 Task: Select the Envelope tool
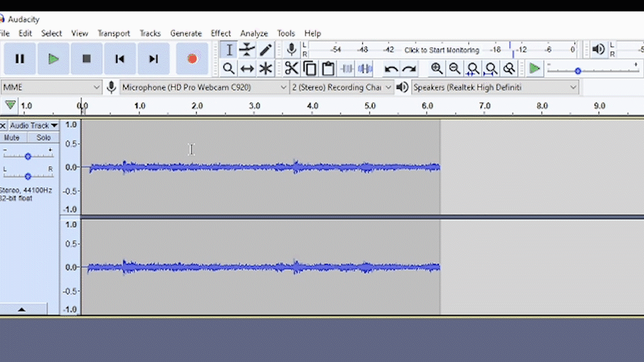point(247,50)
